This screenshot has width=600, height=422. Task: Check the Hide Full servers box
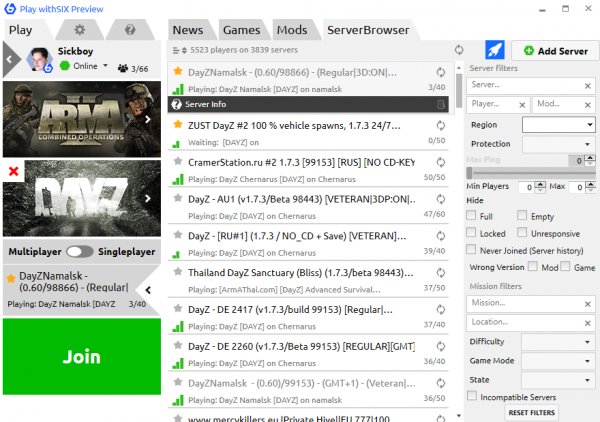[471, 215]
